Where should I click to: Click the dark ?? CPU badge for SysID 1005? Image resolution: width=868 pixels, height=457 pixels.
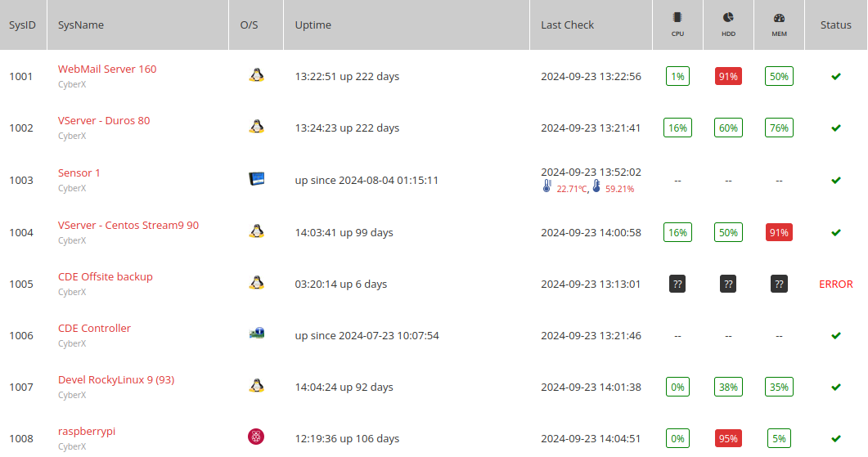(677, 285)
